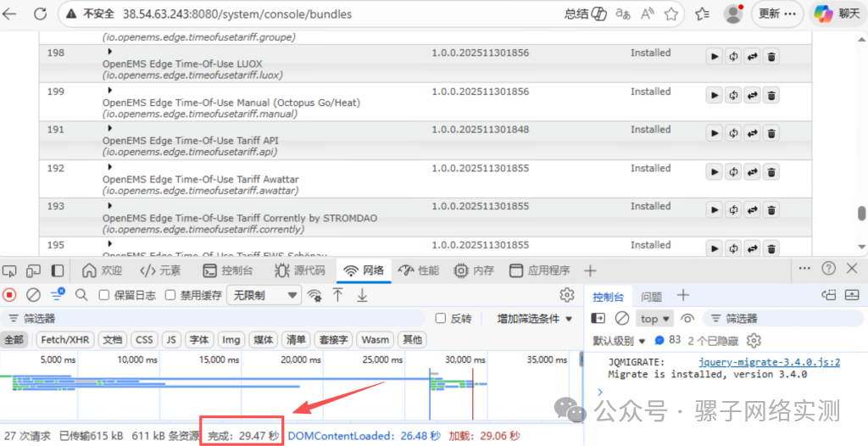
Task: Toggle the inspect element picker
Action: pyautogui.click(x=9, y=271)
